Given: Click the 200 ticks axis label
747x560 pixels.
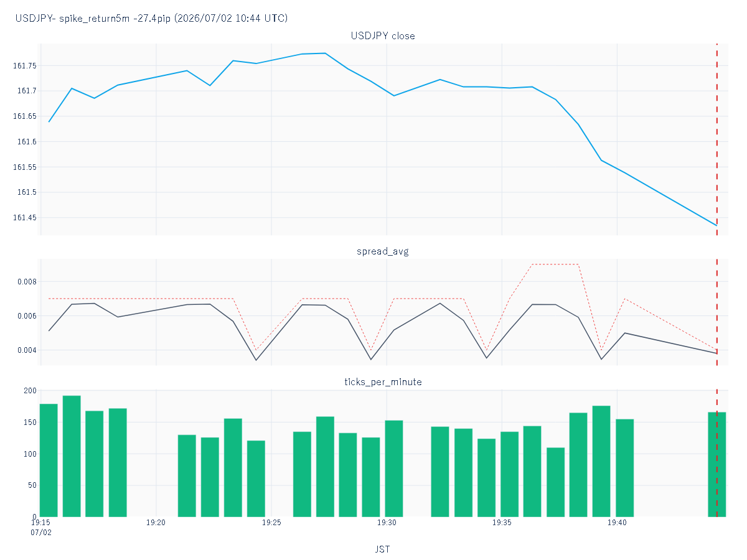Looking at the screenshot, I should tap(31, 391).
